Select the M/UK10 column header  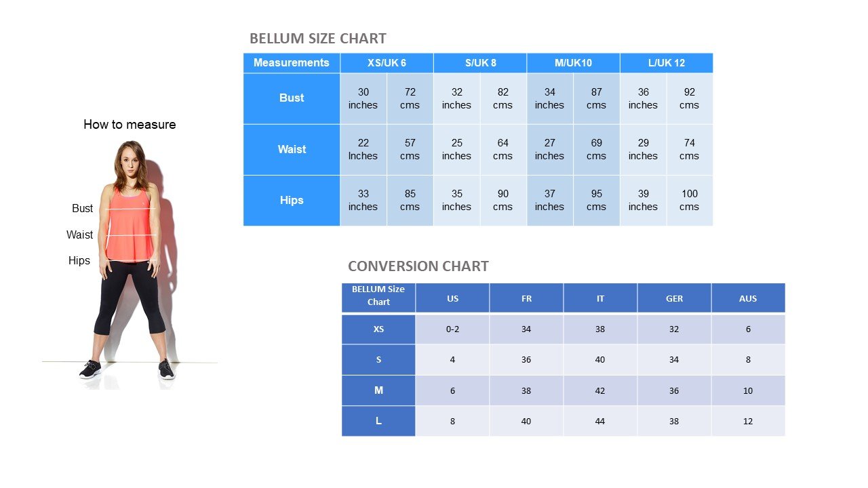[x=573, y=63]
